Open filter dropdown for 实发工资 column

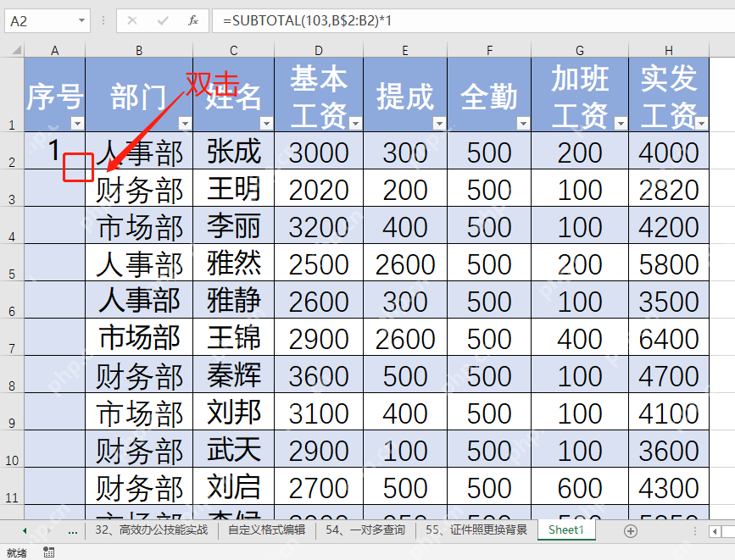[x=702, y=124]
